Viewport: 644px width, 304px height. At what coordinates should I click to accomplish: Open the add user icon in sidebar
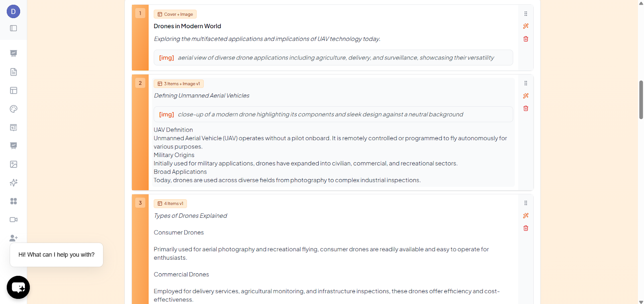[x=13, y=238]
